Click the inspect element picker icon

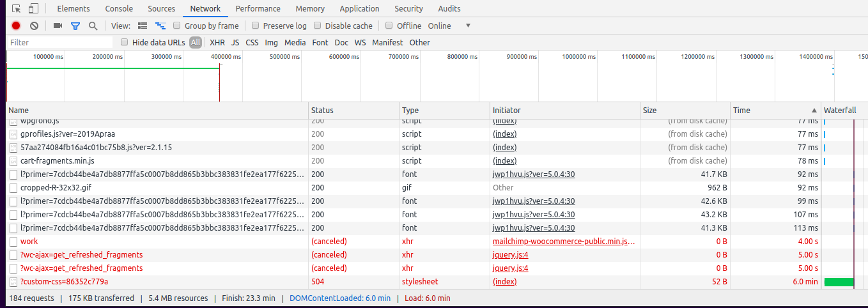click(17, 9)
